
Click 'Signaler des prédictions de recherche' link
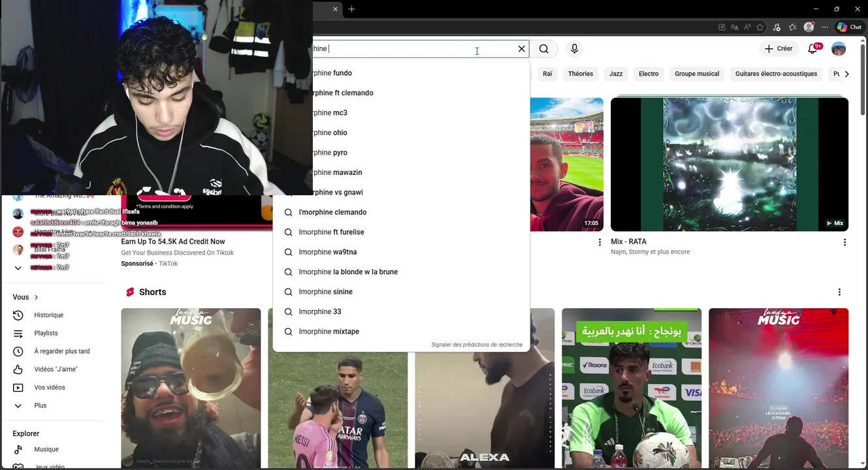pos(477,345)
